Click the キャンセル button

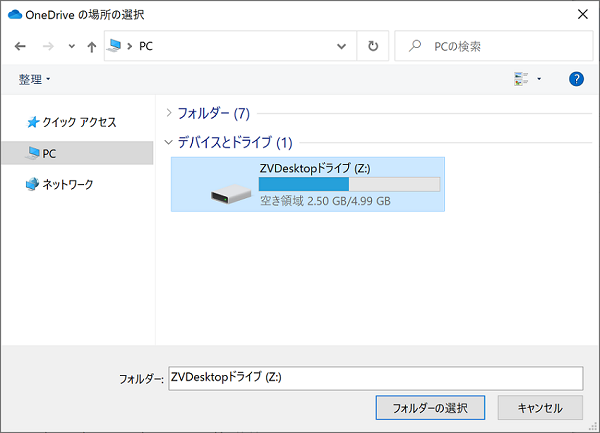pos(540,408)
